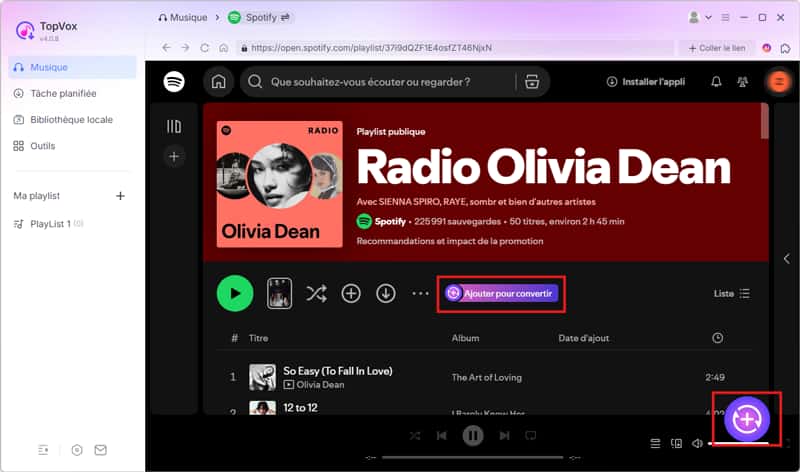Sort by duration clock icon

(718, 338)
